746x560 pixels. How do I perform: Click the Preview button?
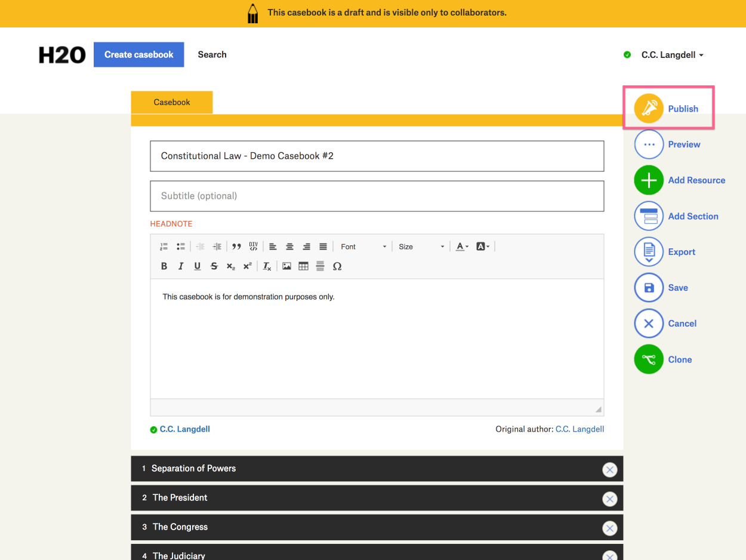click(667, 144)
